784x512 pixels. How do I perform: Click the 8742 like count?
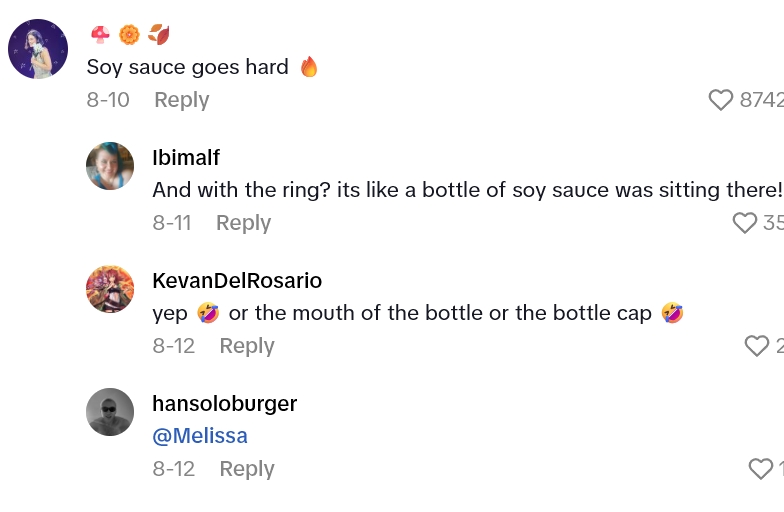click(x=760, y=100)
